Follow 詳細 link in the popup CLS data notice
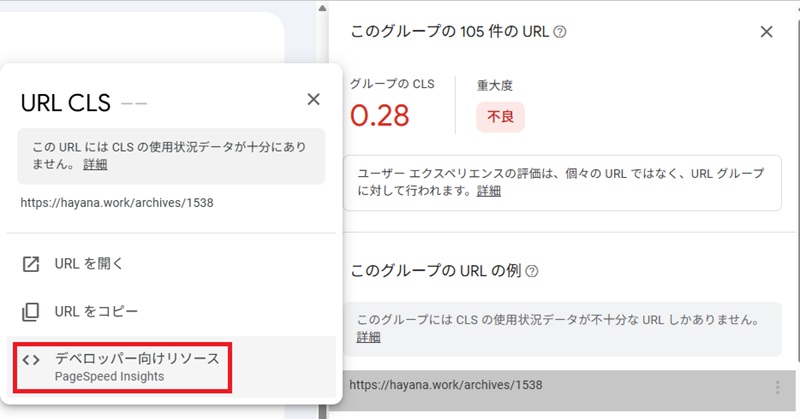800x419 pixels. click(x=95, y=165)
